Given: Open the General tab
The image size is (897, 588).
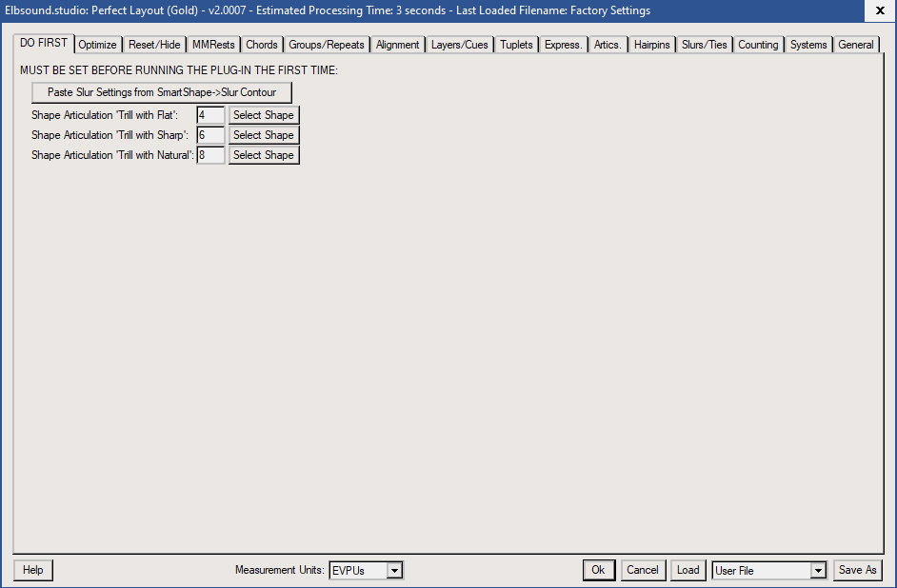Looking at the screenshot, I should (855, 44).
